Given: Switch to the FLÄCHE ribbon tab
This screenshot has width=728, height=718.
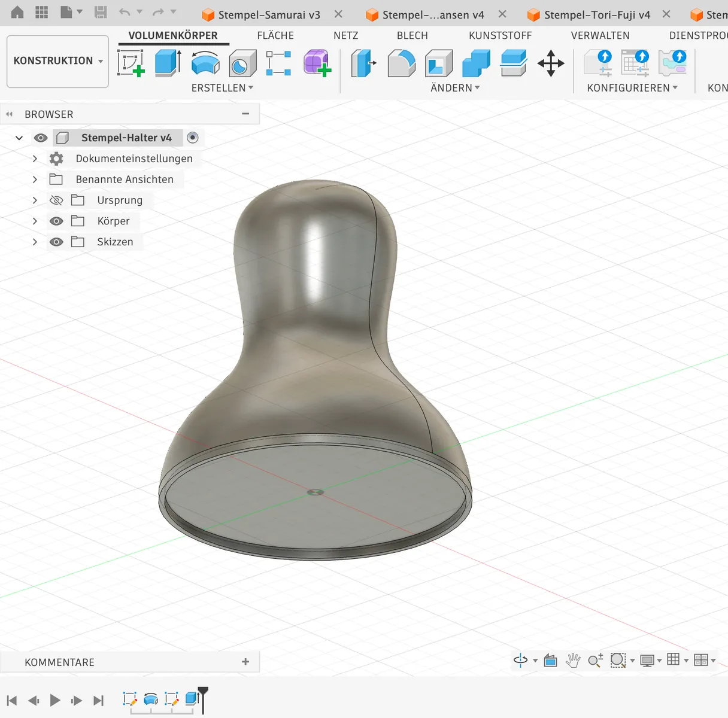Looking at the screenshot, I should (275, 35).
